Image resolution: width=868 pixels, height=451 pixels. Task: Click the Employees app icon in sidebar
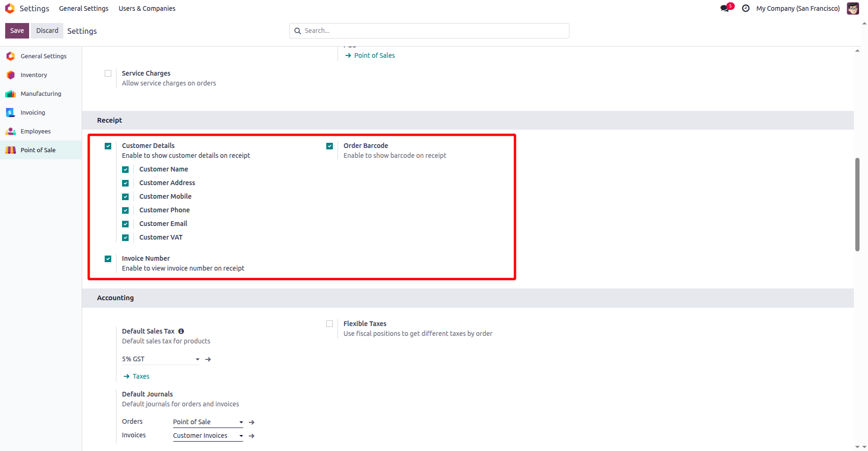(10, 132)
